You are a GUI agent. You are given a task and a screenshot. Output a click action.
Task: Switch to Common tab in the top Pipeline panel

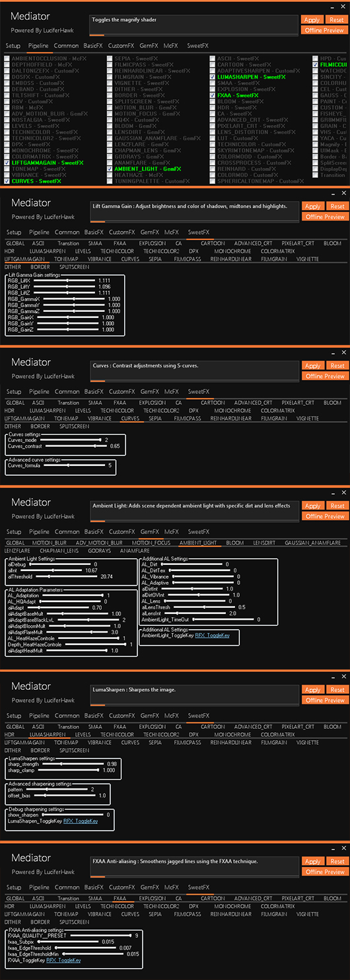pos(66,46)
